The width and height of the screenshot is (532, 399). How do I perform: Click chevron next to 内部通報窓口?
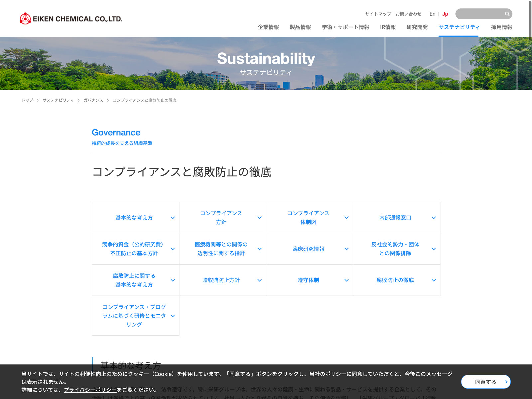pos(434,218)
